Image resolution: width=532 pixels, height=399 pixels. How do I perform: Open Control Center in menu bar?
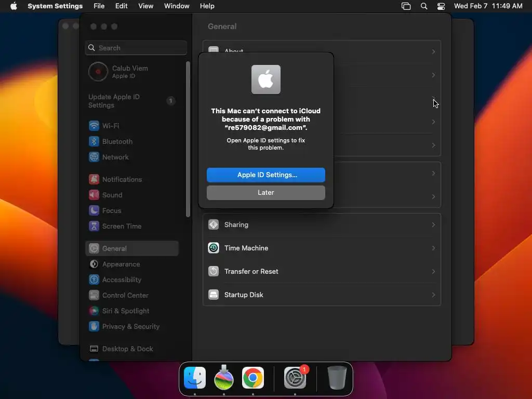[441, 6]
